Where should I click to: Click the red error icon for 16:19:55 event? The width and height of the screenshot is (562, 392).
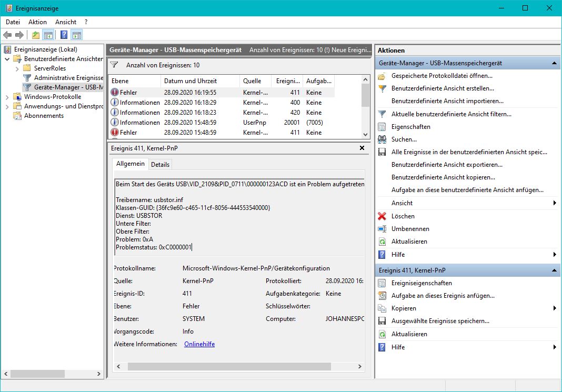(x=115, y=92)
